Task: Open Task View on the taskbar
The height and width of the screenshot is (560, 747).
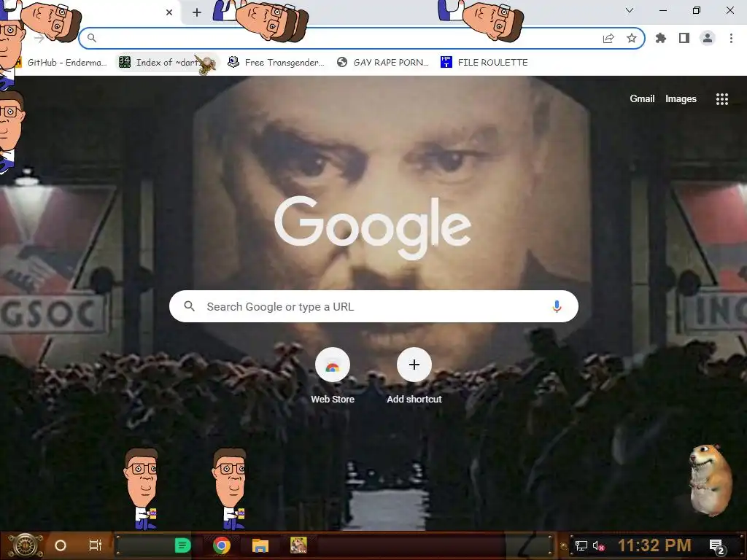Action: point(96,545)
